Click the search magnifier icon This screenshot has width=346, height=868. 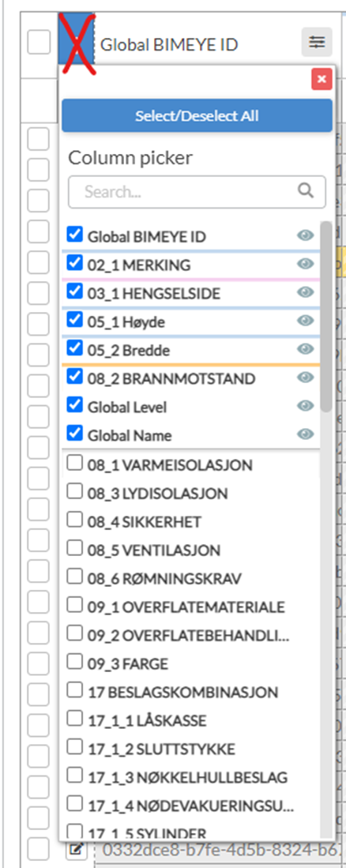click(306, 191)
